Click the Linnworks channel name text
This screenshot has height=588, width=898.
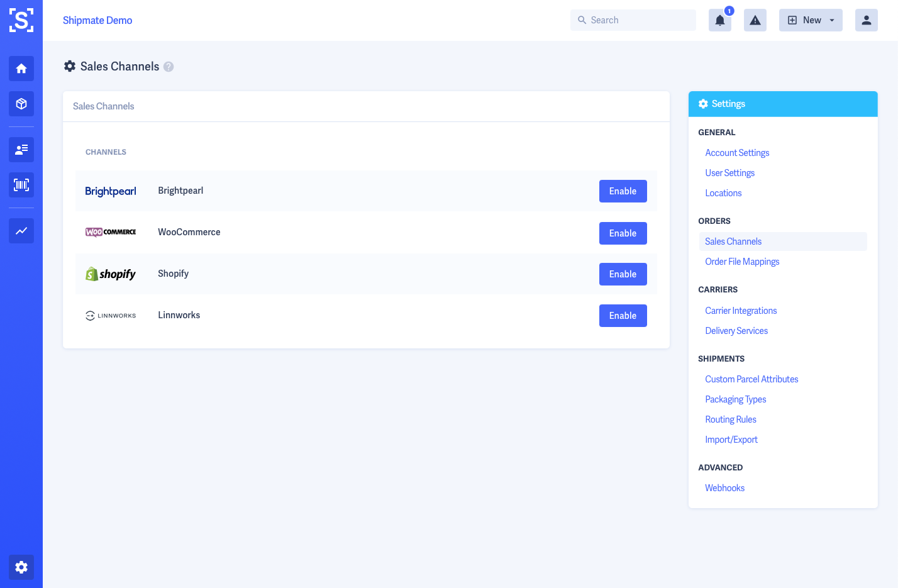[x=179, y=315]
